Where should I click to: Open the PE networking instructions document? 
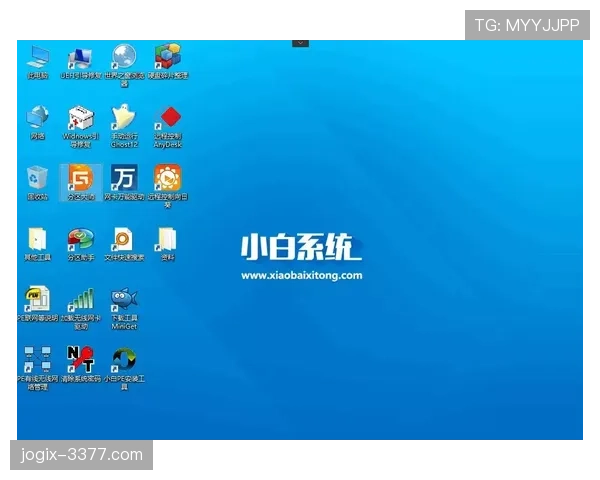[38, 304]
